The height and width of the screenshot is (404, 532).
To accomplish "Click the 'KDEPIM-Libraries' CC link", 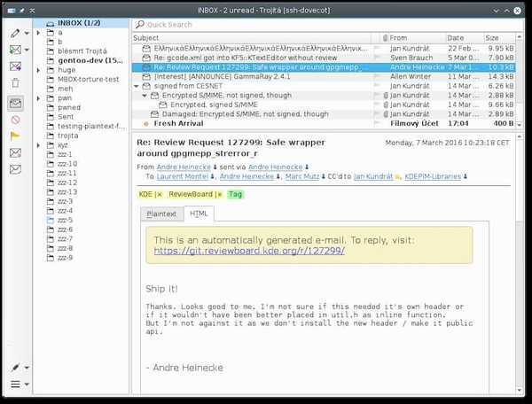I will [x=433, y=176].
